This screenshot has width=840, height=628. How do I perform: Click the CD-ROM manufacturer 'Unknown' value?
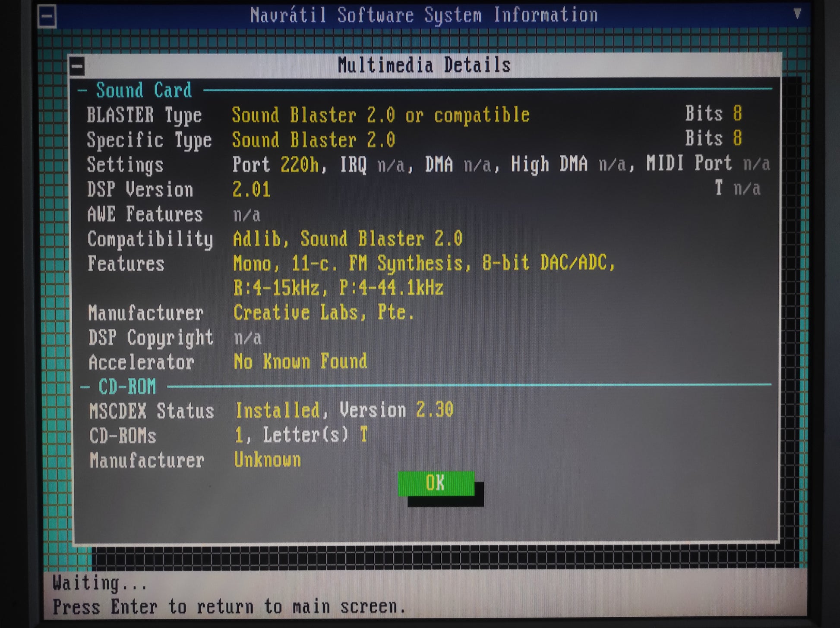pos(267,460)
